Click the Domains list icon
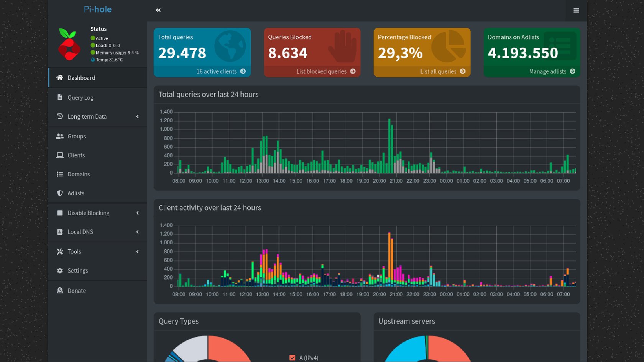Screen dimensions: 644x362 [x=60, y=174]
